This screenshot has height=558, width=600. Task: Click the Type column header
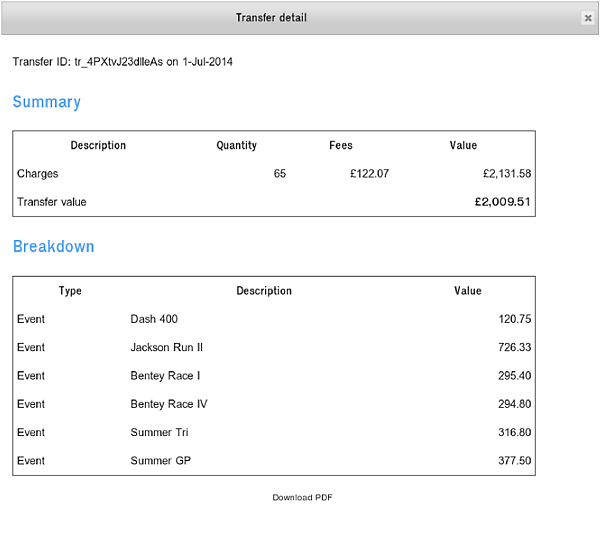(70, 291)
